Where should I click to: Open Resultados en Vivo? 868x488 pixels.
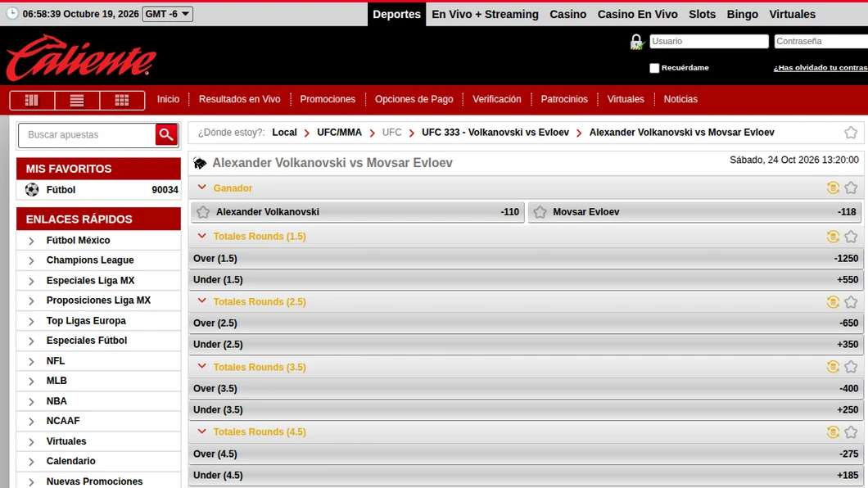coord(240,99)
